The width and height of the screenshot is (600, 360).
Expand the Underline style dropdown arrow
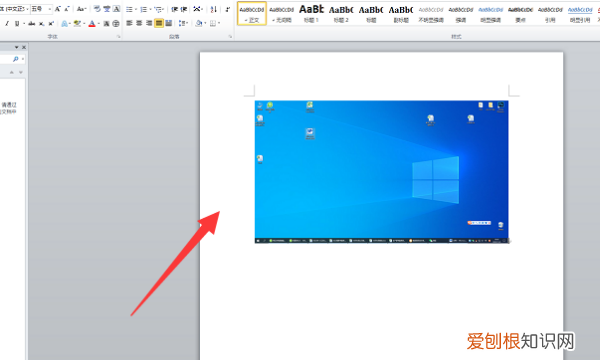(x=24, y=24)
